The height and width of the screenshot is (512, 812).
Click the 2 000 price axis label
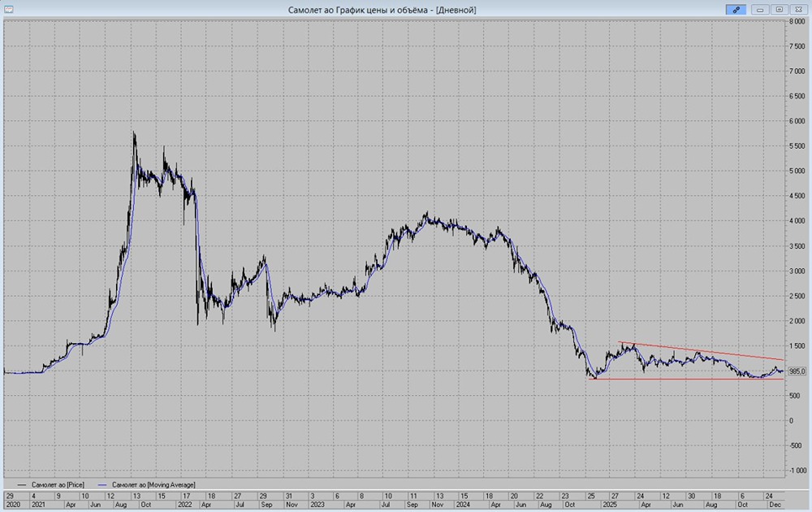pyautogui.click(x=797, y=321)
